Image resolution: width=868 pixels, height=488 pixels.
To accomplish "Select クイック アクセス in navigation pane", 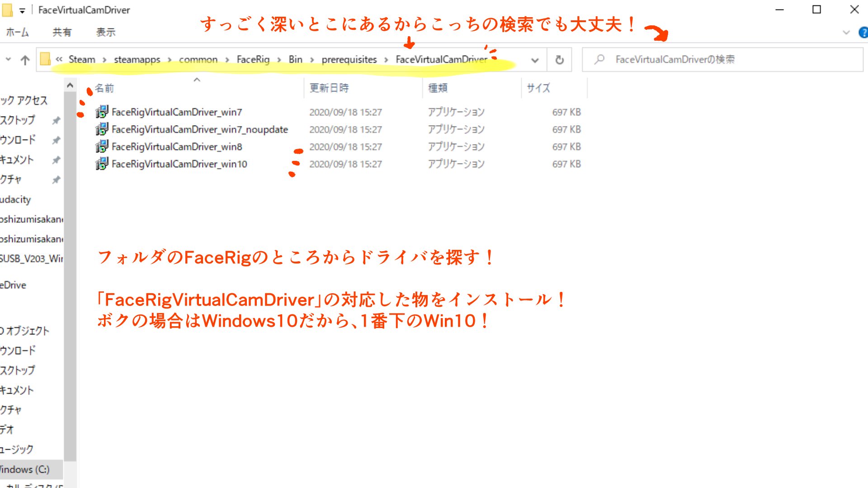I will (x=24, y=100).
